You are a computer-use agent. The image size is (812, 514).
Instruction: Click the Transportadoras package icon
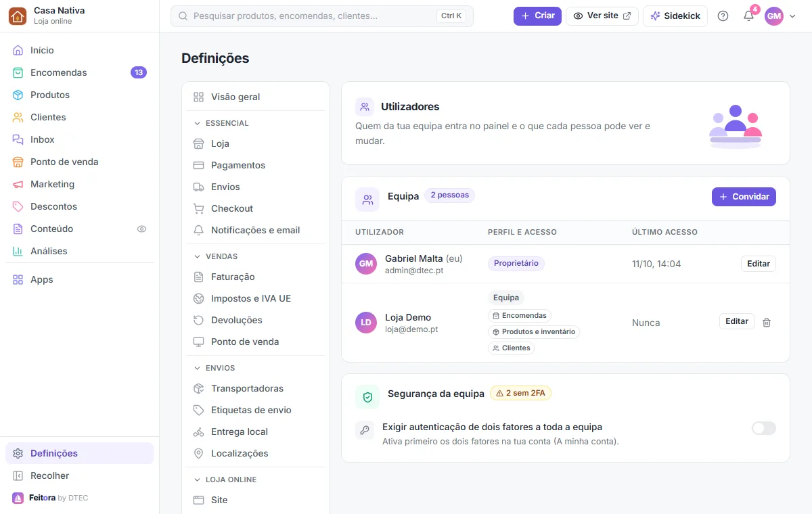198,388
